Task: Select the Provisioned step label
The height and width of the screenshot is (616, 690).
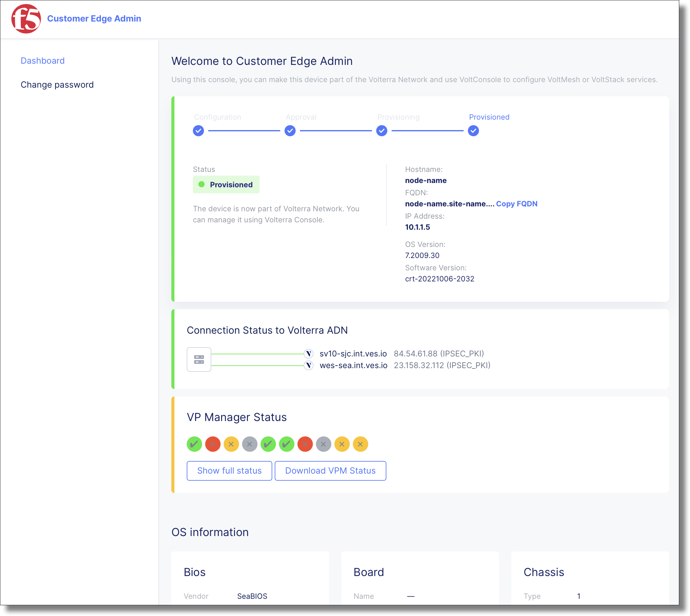Action: (489, 117)
